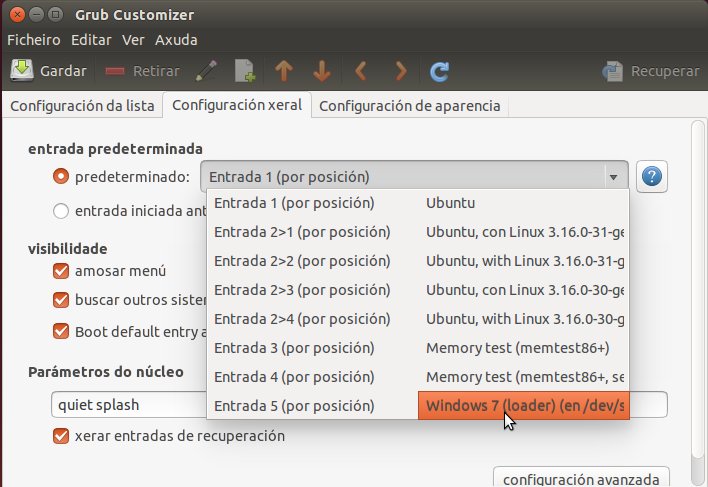Choose Entrada 2>4 with Linux 3.16.0-30 option
Viewport: 708px width, 487px height.
(418, 319)
